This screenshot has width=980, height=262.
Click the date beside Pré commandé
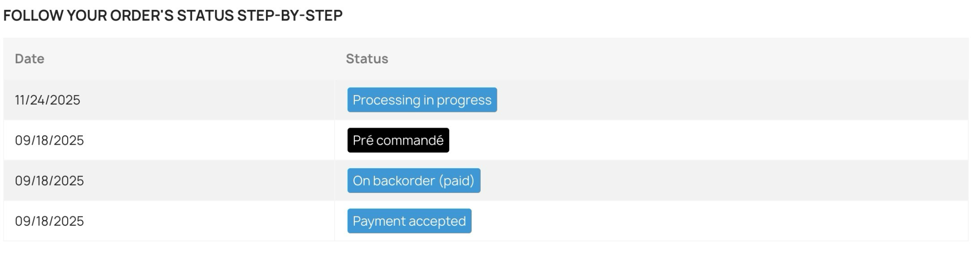point(49,140)
